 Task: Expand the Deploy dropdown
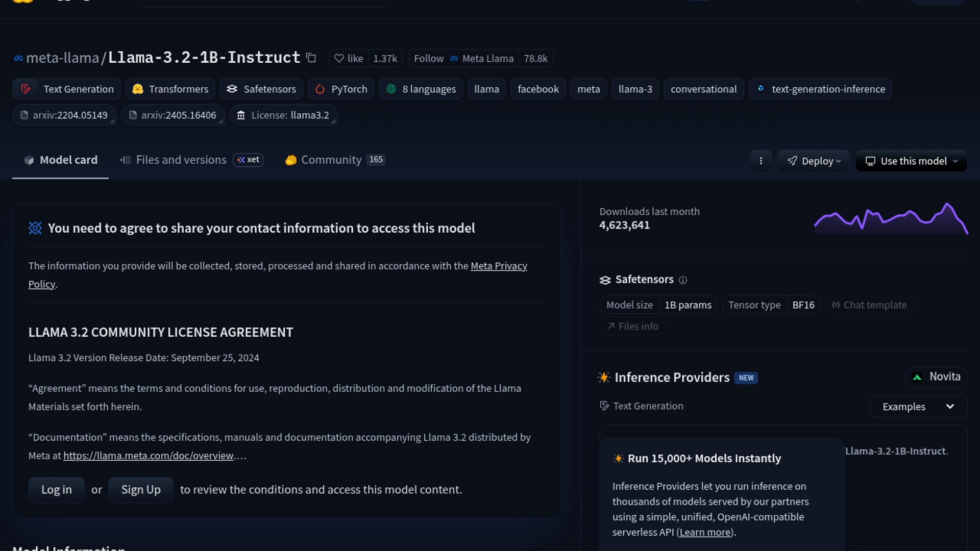(814, 161)
